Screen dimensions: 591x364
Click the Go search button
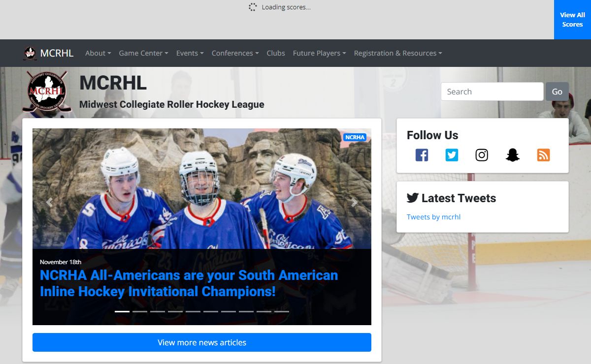(557, 91)
